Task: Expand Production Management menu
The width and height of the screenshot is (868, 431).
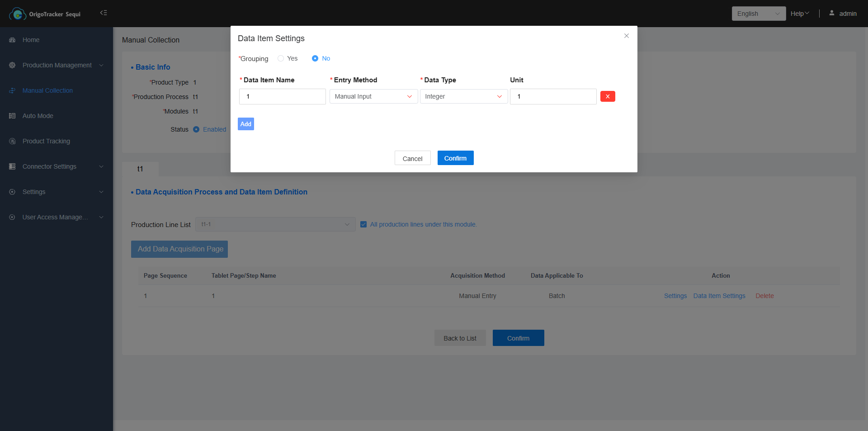Action: pos(57,66)
